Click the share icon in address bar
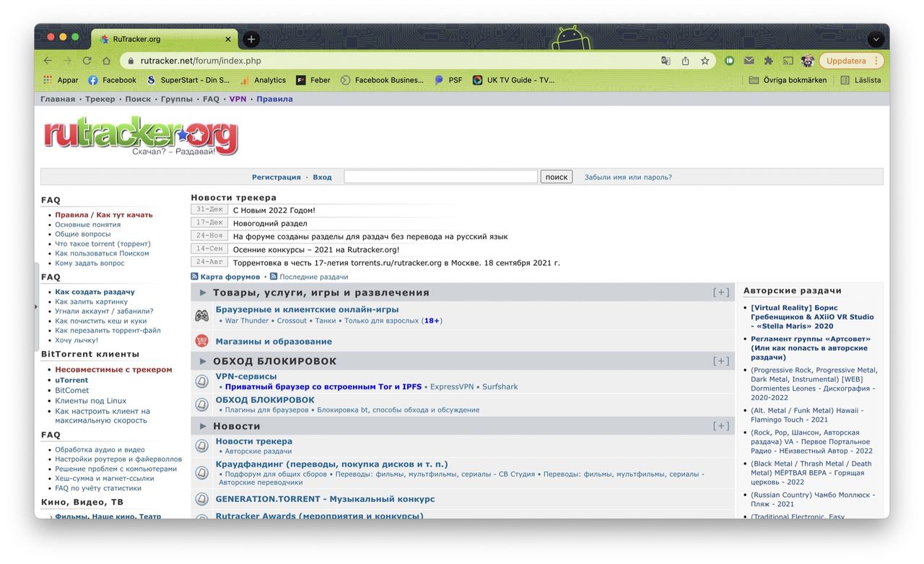The height and width of the screenshot is (564, 924). [x=685, y=61]
